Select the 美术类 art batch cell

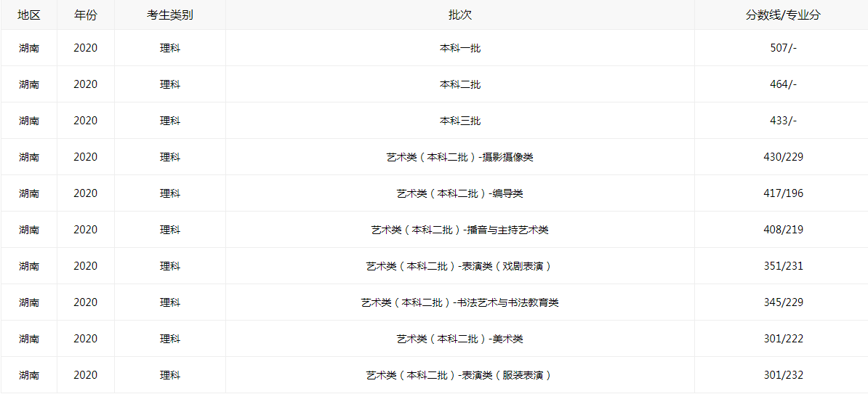tap(459, 339)
